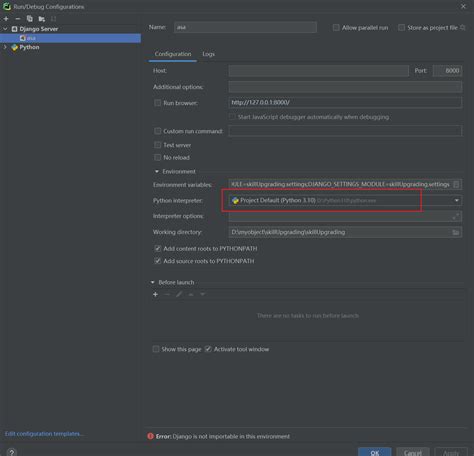The height and width of the screenshot is (456, 474).
Task: Enable Store as project file
Action: [401, 28]
